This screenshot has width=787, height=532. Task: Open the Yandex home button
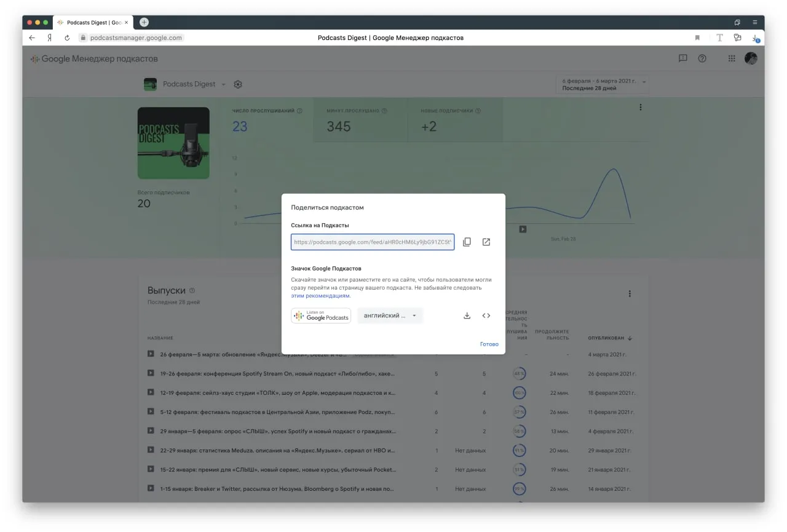tap(50, 38)
